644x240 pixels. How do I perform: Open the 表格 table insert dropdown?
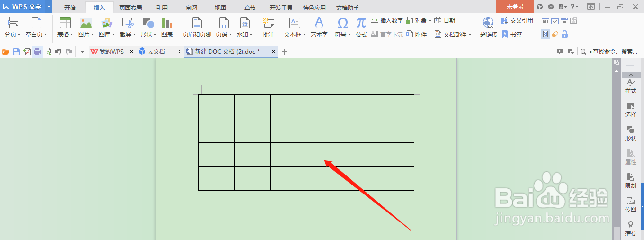(65, 28)
